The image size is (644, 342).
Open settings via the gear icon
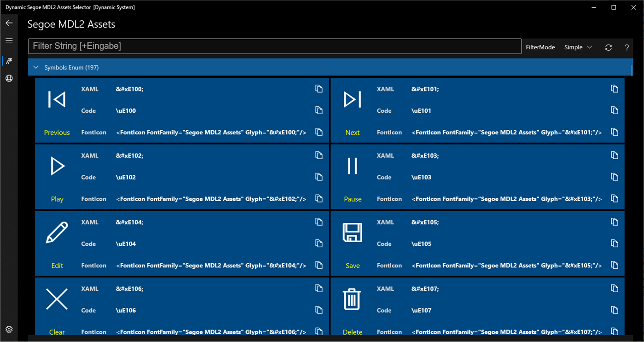click(9, 330)
